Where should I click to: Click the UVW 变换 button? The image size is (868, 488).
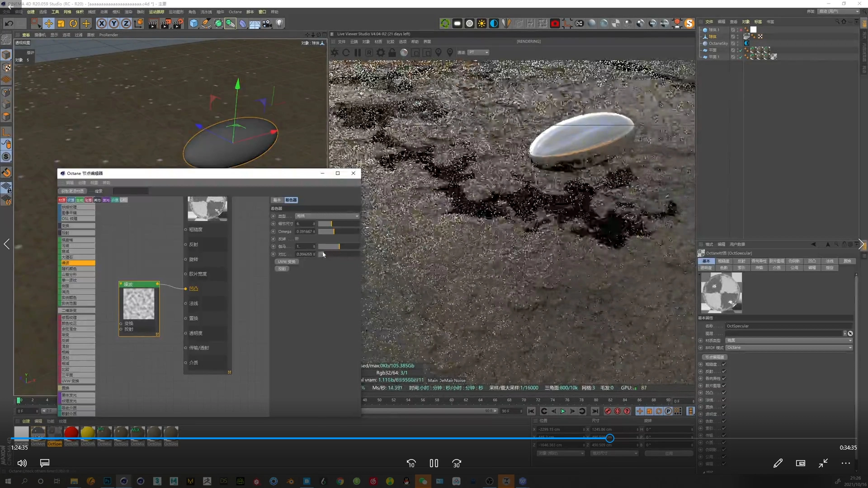point(286,262)
